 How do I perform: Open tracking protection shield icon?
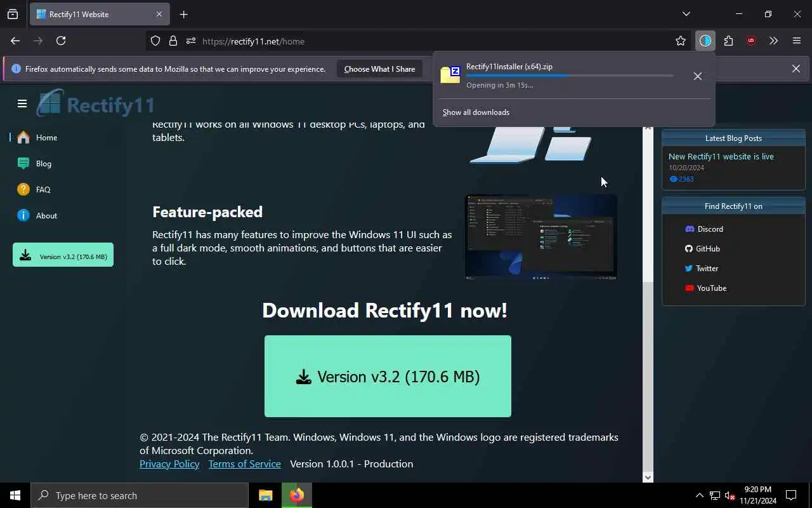(x=155, y=41)
